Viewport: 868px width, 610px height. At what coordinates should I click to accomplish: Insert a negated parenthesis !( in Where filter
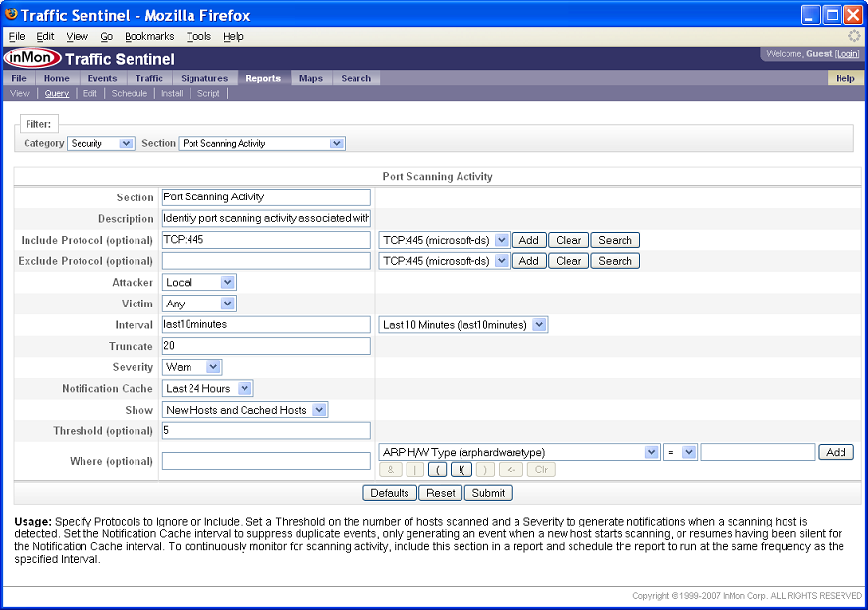coord(461,470)
